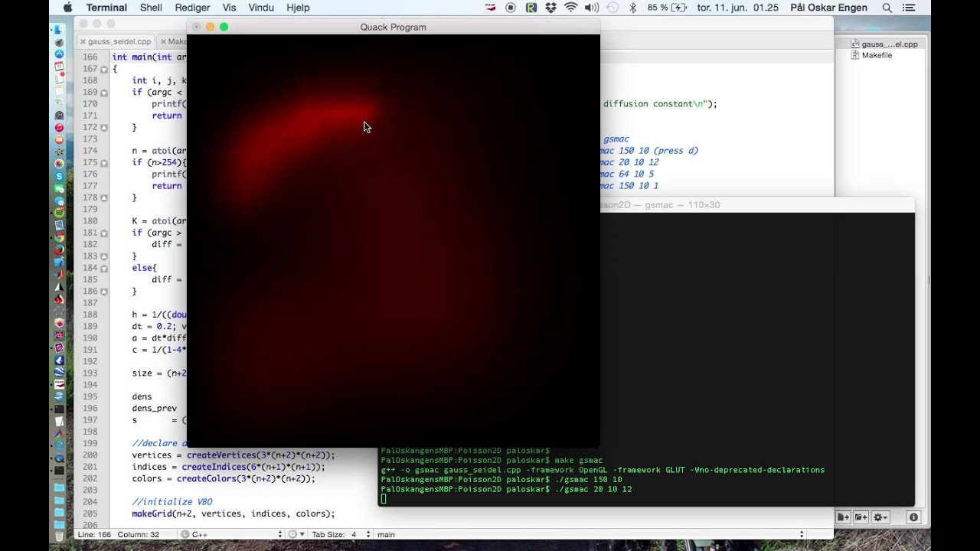
Task: Open iBooks from the Dock
Action: click(x=60, y=139)
